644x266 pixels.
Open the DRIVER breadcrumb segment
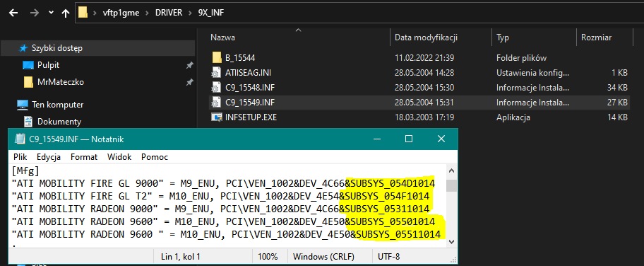pos(168,13)
